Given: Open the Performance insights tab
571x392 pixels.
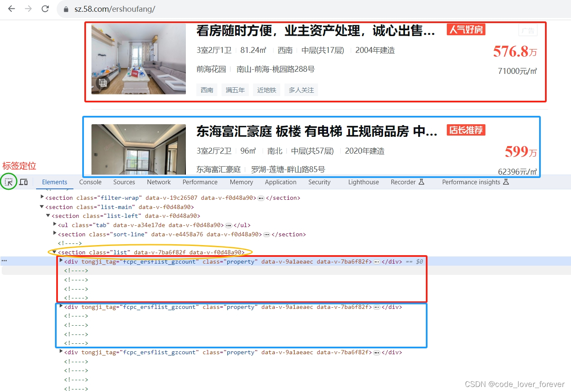Looking at the screenshot, I should [475, 182].
